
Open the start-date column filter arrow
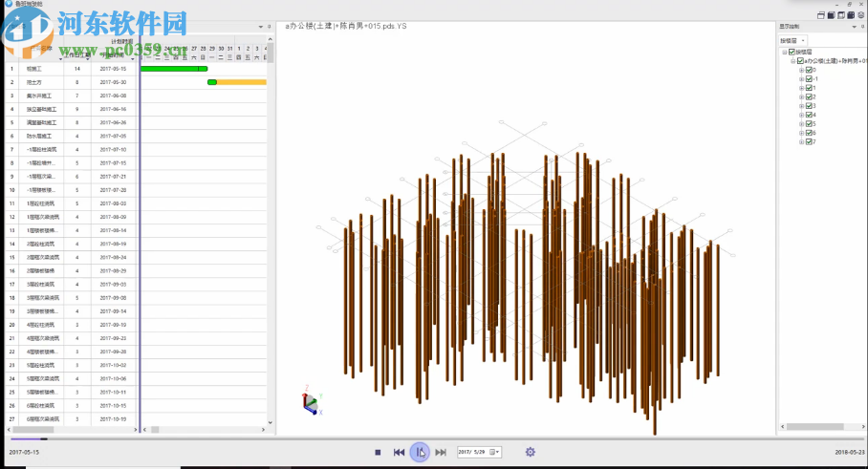(133, 58)
